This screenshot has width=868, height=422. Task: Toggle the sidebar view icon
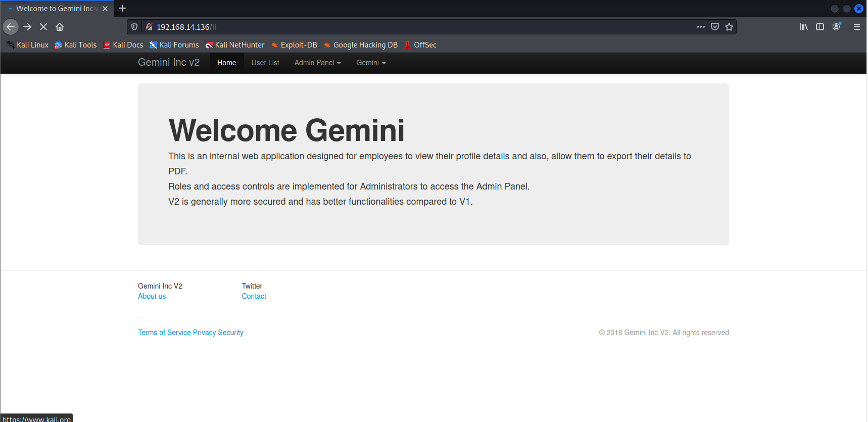click(820, 27)
